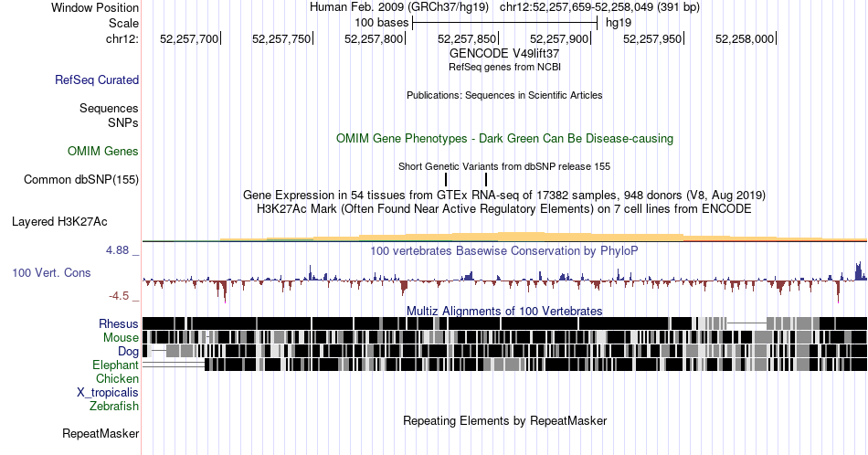Click the Rhesus alignment label
The width and height of the screenshot is (868, 455).
(x=119, y=323)
